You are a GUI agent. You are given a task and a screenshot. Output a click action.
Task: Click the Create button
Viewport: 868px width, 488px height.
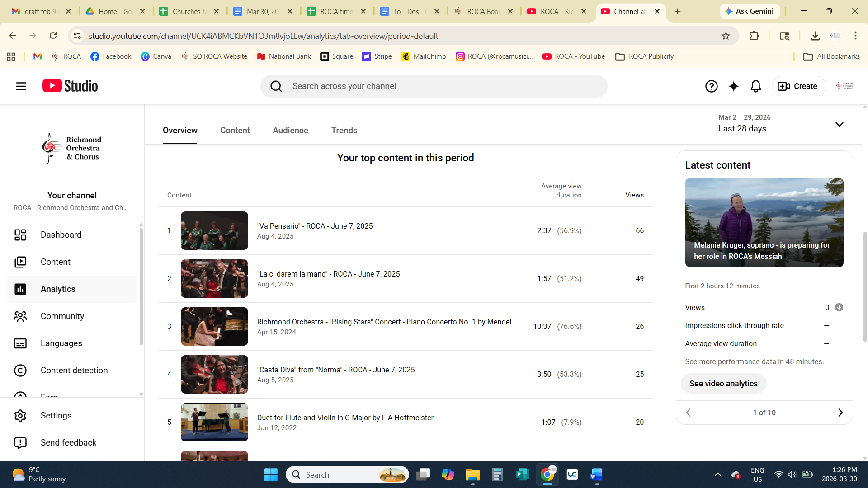[x=798, y=86]
